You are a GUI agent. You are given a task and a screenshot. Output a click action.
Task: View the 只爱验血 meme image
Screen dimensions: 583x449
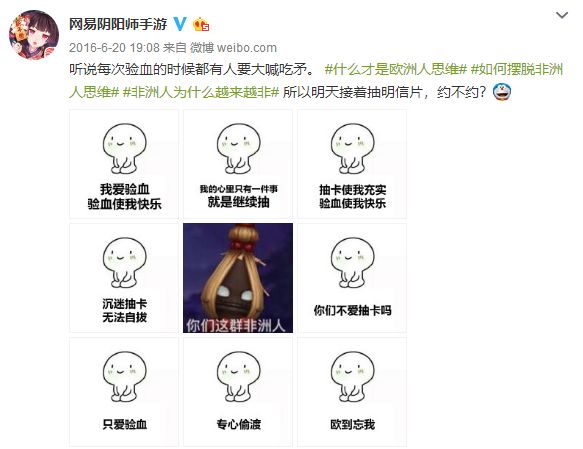point(124,392)
